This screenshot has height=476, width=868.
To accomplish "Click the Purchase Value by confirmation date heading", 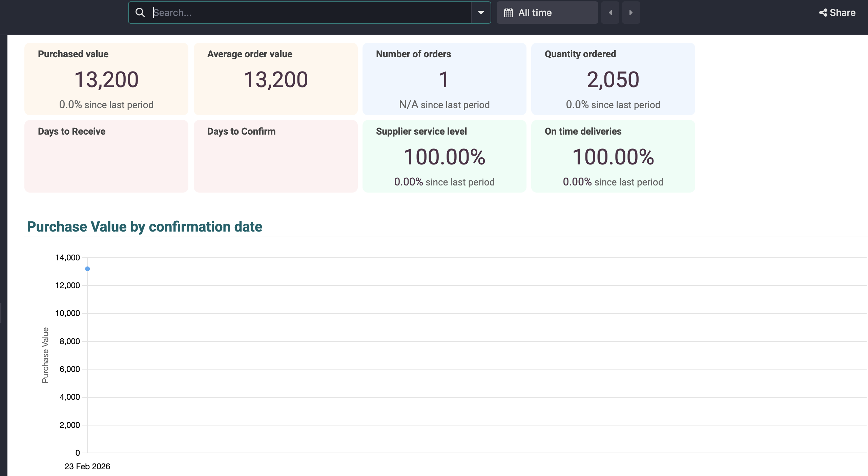I will (x=145, y=226).
